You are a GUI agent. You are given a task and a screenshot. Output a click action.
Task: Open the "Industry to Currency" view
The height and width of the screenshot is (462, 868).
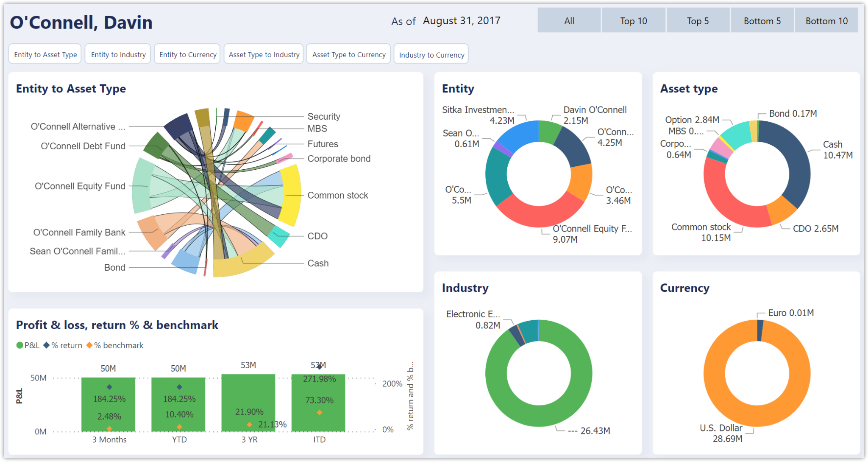point(431,54)
